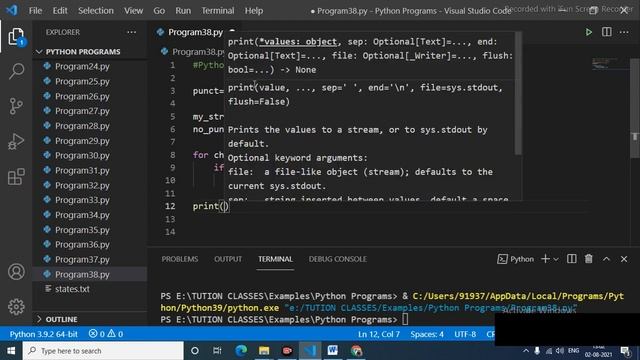Create a new terminal with plus icon

545,259
